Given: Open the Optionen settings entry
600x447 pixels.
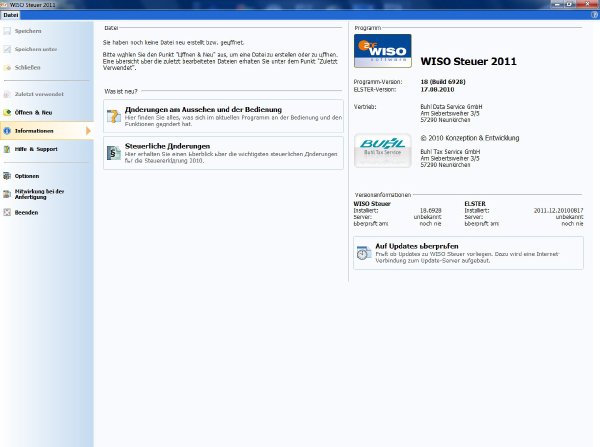Looking at the screenshot, I should tap(27, 176).
